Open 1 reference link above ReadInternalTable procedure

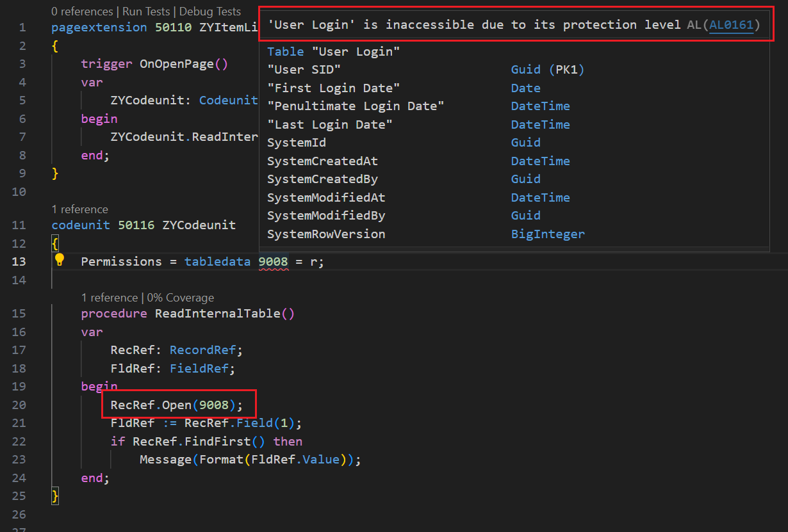[x=109, y=298]
